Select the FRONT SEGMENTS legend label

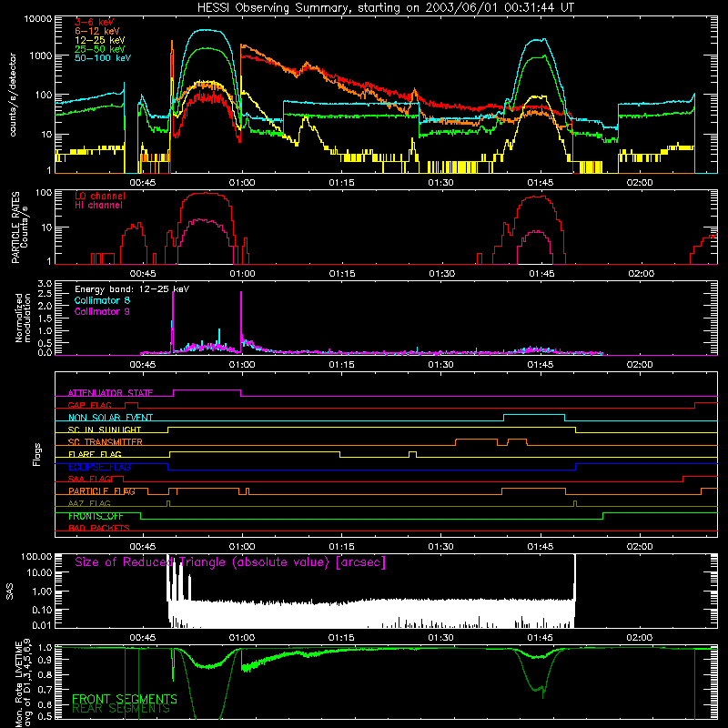(125, 699)
